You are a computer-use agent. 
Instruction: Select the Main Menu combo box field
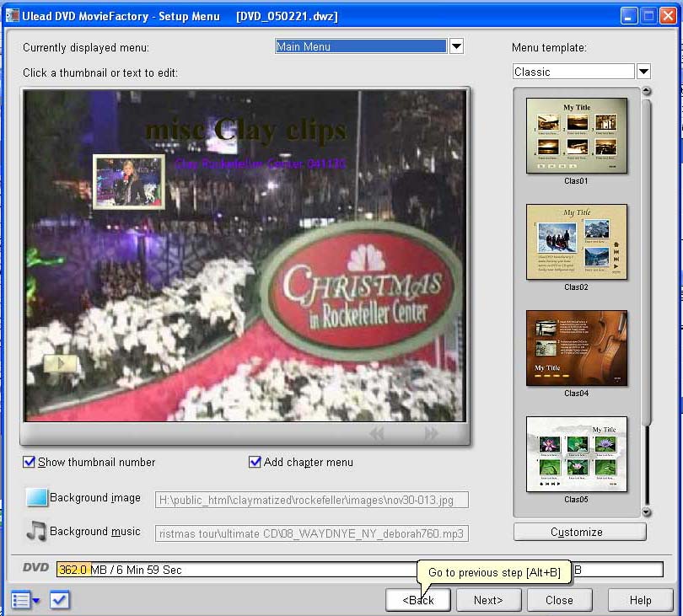point(361,46)
